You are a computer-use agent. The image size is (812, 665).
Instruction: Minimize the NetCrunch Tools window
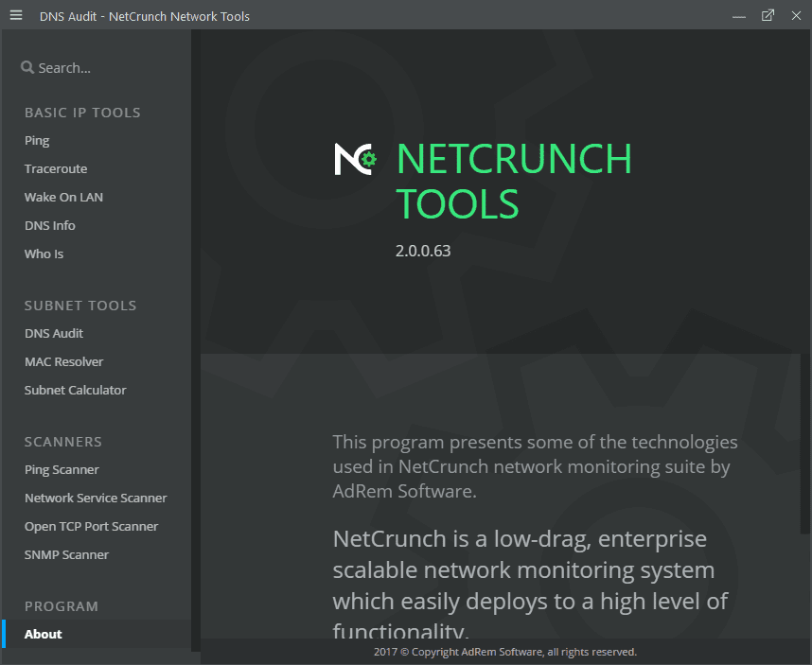tap(739, 17)
